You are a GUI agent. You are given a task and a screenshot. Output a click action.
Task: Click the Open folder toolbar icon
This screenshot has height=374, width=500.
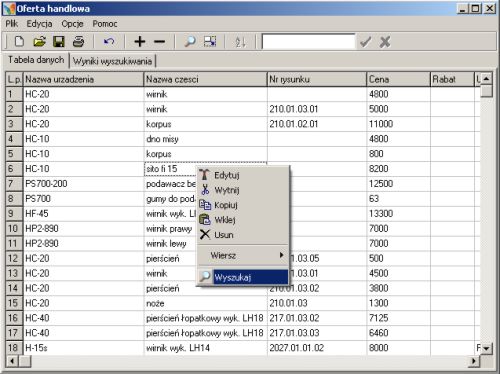point(39,42)
